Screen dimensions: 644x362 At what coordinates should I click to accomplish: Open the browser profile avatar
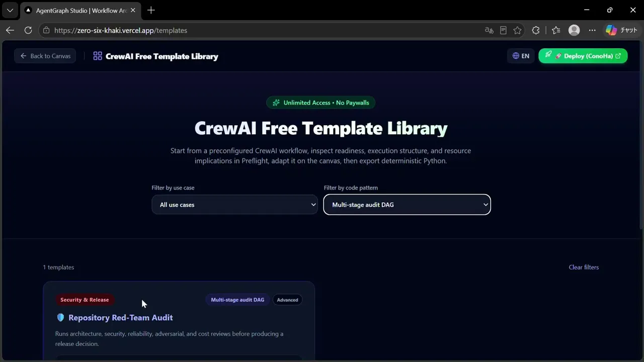(x=574, y=30)
